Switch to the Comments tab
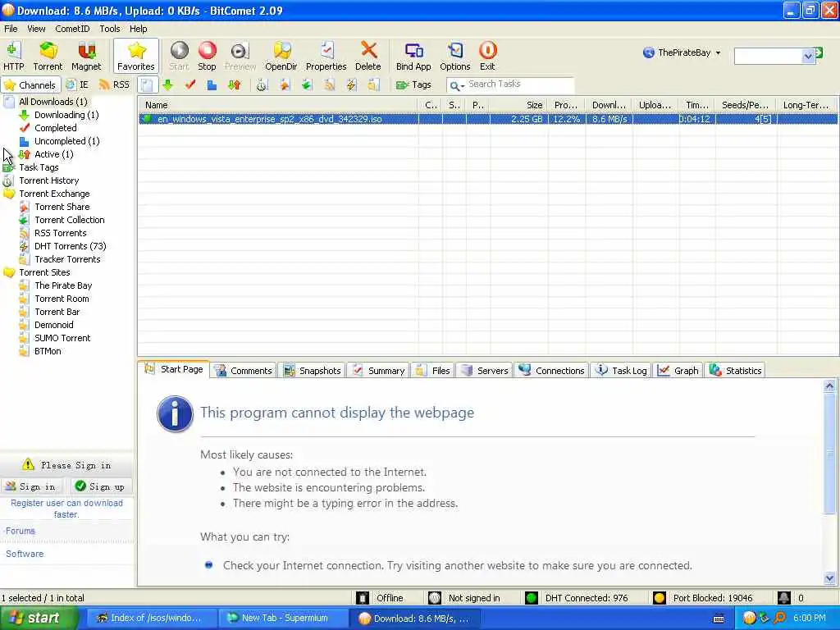The height and width of the screenshot is (630, 840). (244, 371)
